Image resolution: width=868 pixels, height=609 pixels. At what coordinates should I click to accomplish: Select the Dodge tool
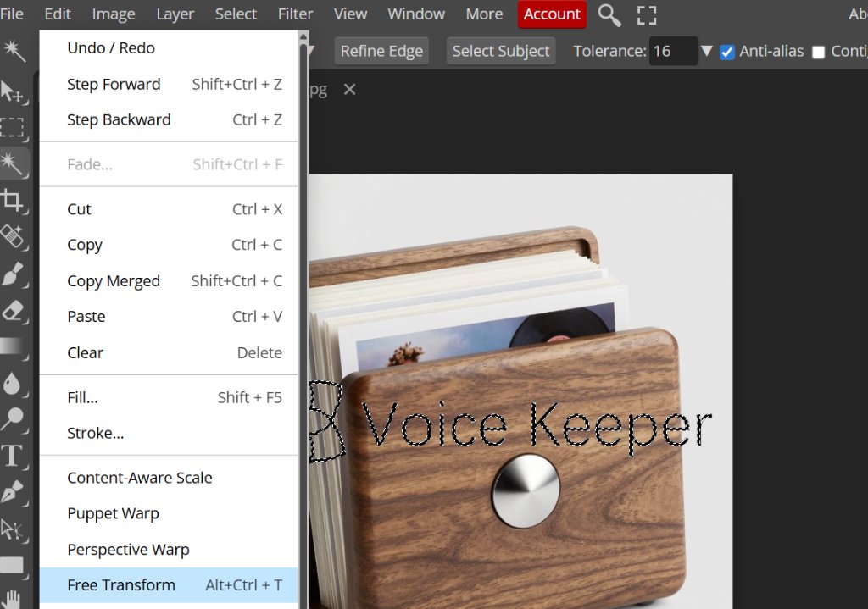12,419
